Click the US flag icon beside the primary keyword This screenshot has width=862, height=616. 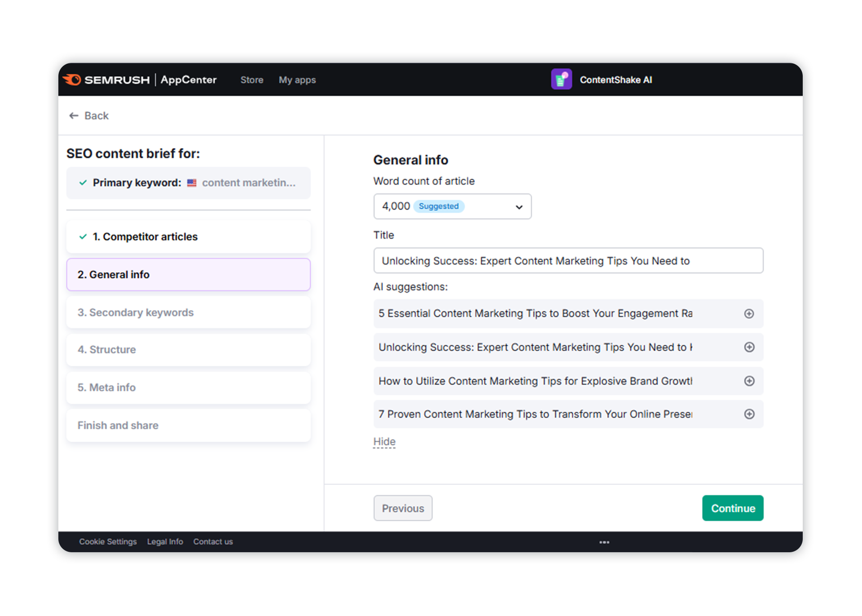[192, 183]
